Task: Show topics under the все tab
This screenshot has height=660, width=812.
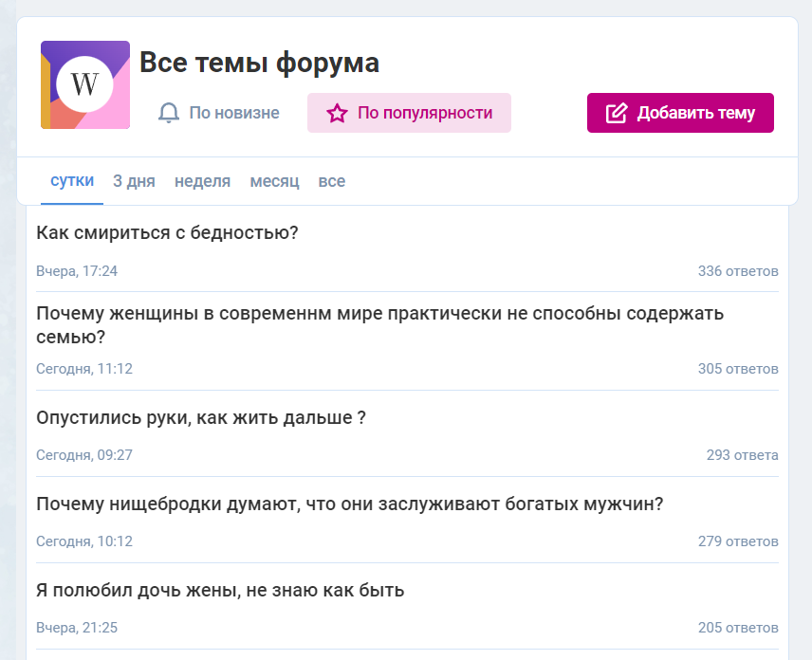Action: [331, 181]
